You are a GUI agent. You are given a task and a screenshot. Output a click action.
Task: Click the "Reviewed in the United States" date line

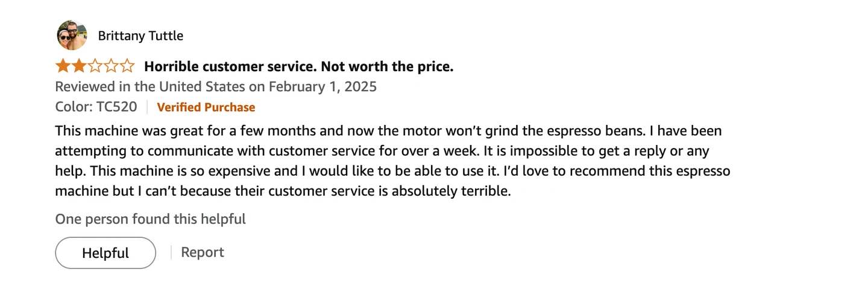[216, 86]
